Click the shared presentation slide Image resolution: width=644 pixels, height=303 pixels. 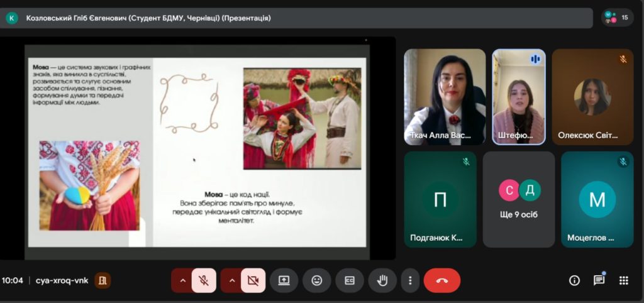point(195,151)
